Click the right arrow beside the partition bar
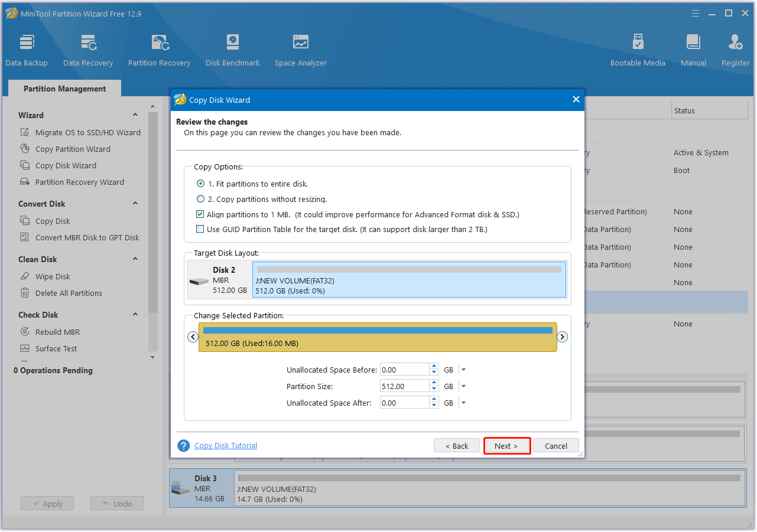Viewport: 757px width, 532px height. click(563, 337)
